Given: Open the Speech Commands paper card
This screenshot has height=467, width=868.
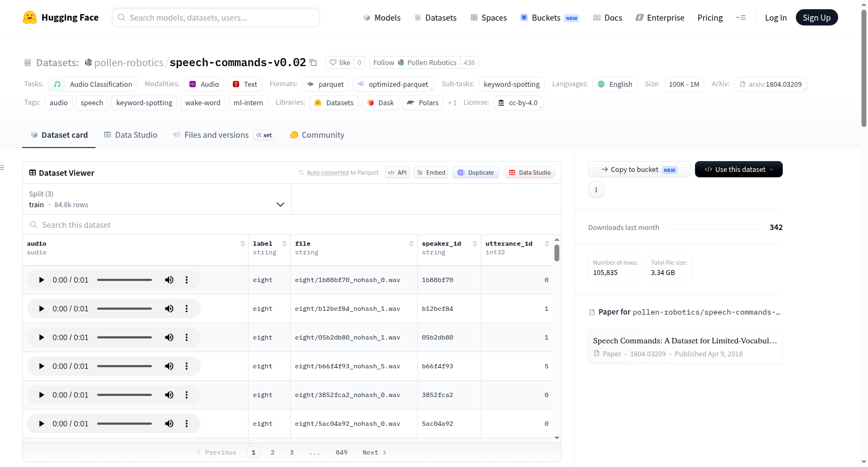Looking at the screenshot, I should click(x=685, y=347).
